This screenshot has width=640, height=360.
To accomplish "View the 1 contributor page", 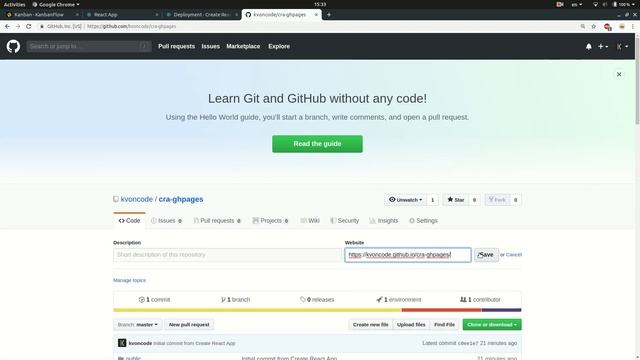I will pyautogui.click(x=480, y=300).
